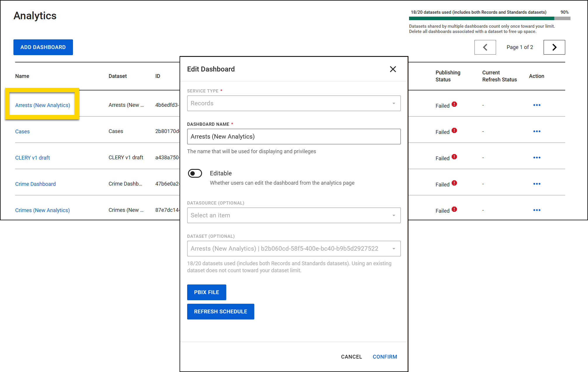Click the error icon beside CLERY v1 draft's Failed status
This screenshot has height=372, width=588.
coord(455,156)
